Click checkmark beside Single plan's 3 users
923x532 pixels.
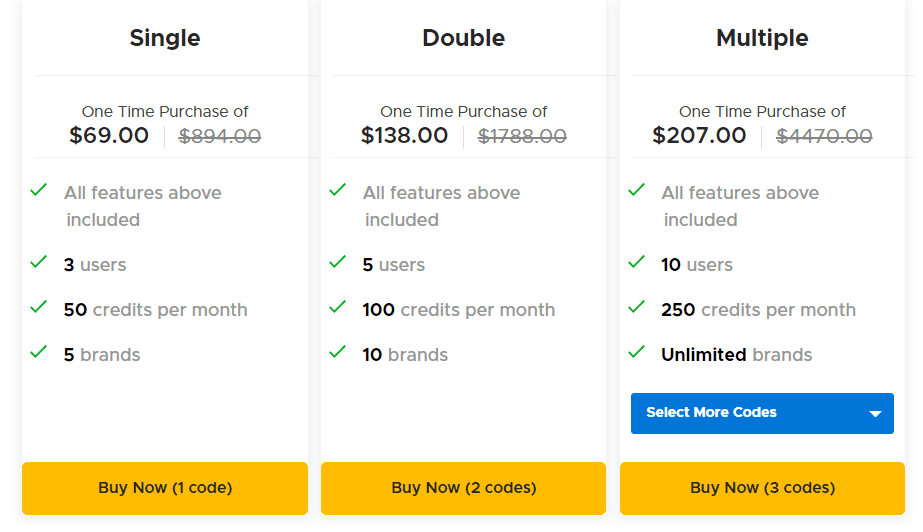click(39, 262)
